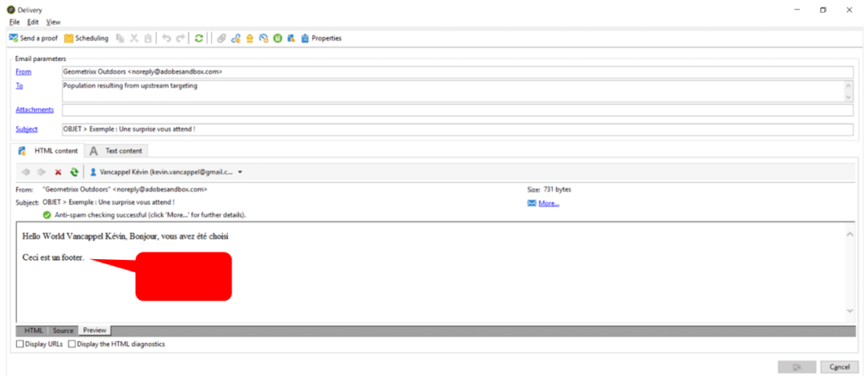Click inside the Attachments input field

click(456, 110)
